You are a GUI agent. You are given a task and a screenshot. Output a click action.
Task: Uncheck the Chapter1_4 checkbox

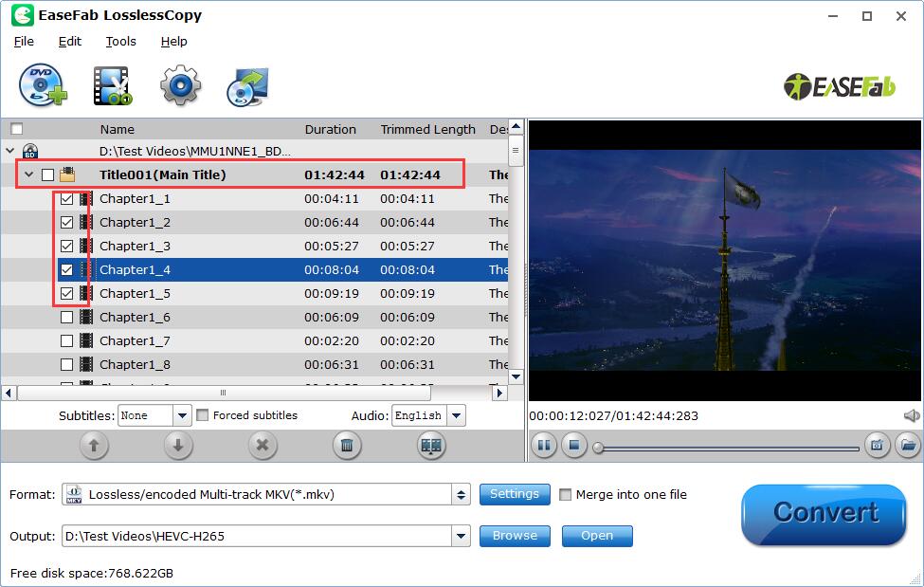(66, 269)
